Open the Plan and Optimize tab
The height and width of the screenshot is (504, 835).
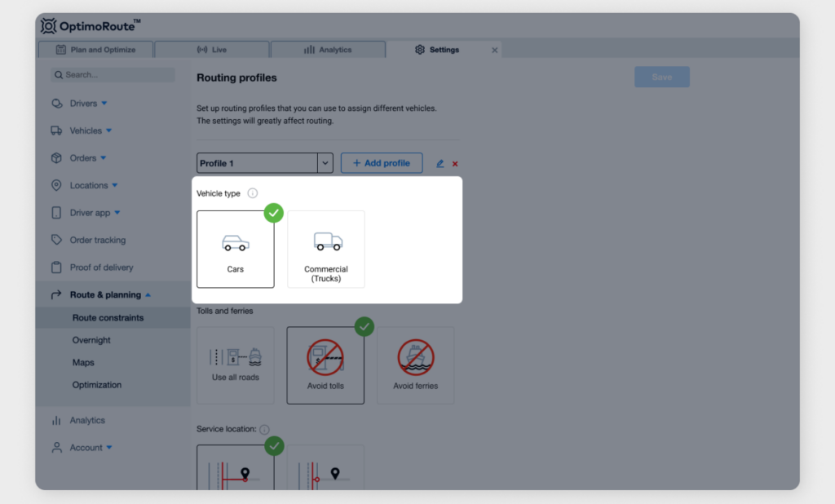pyautogui.click(x=96, y=50)
